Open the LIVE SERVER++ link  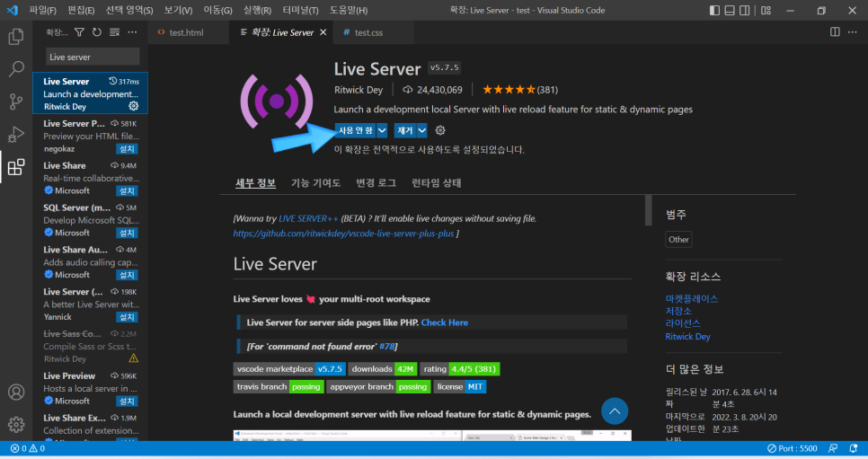[x=308, y=218]
